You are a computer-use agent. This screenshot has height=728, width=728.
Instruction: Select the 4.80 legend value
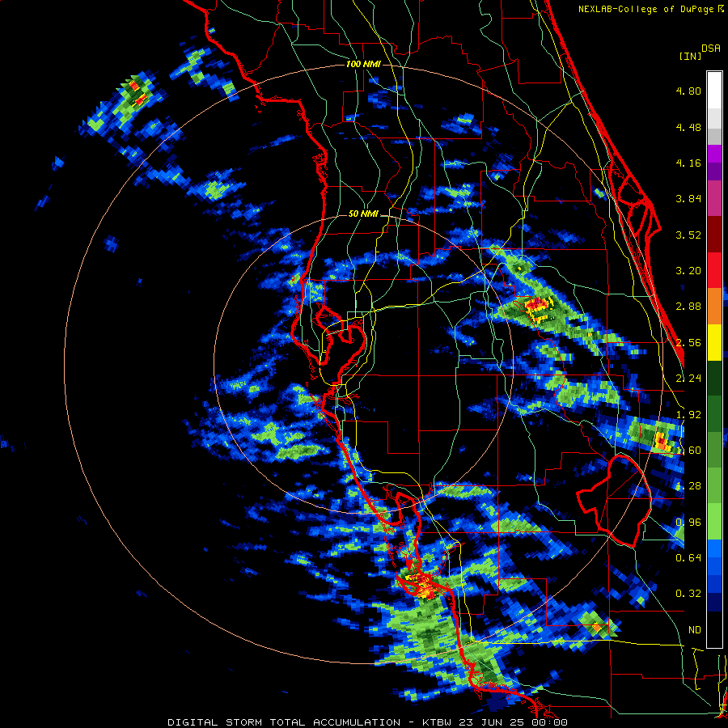[x=688, y=91]
